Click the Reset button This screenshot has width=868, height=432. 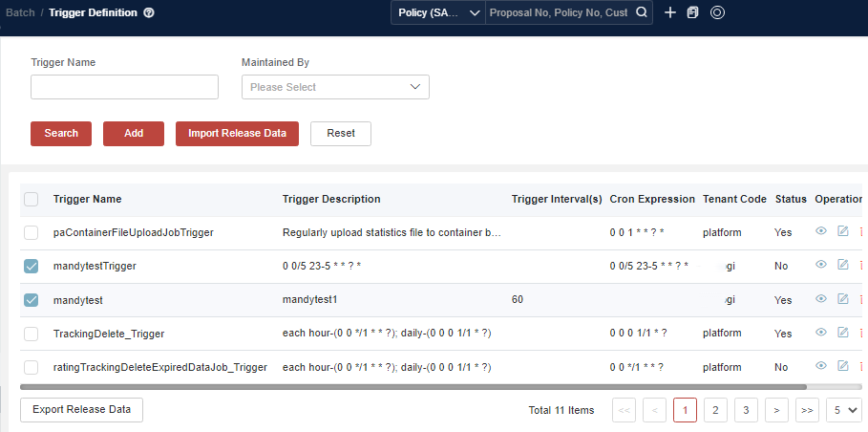pos(341,134)
